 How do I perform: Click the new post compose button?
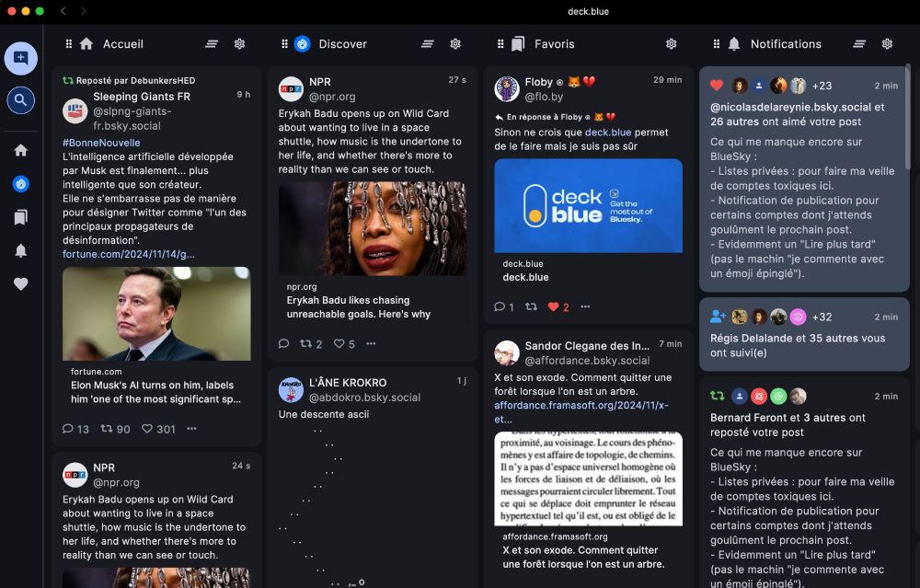point(20,58)
